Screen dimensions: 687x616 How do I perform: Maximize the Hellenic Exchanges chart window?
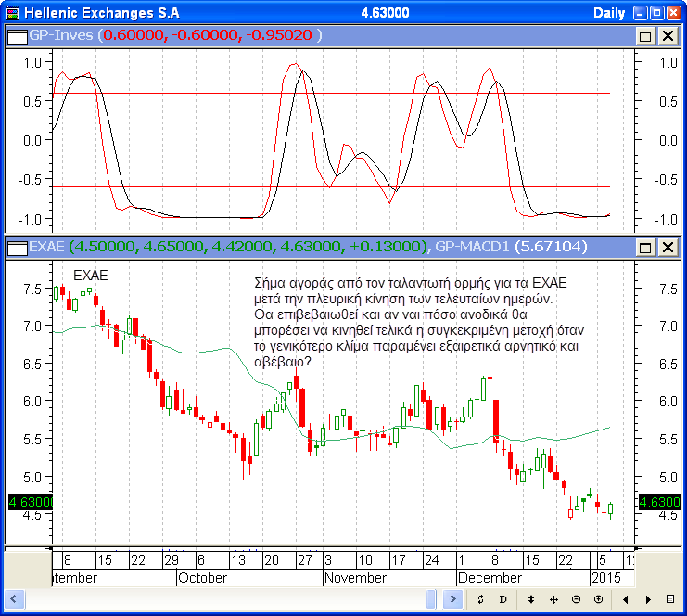(656, 13)
